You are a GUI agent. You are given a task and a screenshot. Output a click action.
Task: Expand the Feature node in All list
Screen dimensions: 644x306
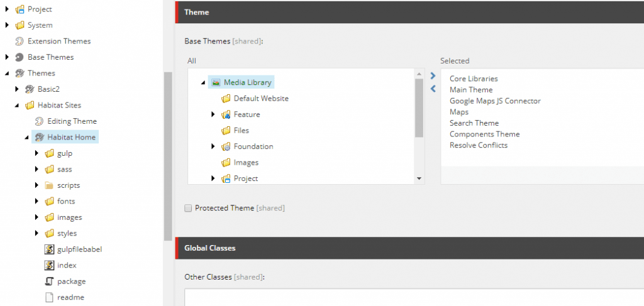[213, 114]
